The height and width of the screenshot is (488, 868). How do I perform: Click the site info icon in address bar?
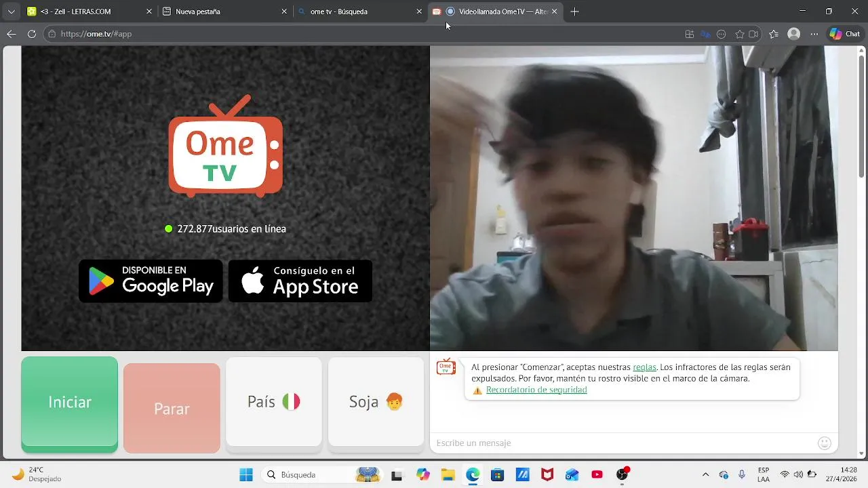[52, 34]
